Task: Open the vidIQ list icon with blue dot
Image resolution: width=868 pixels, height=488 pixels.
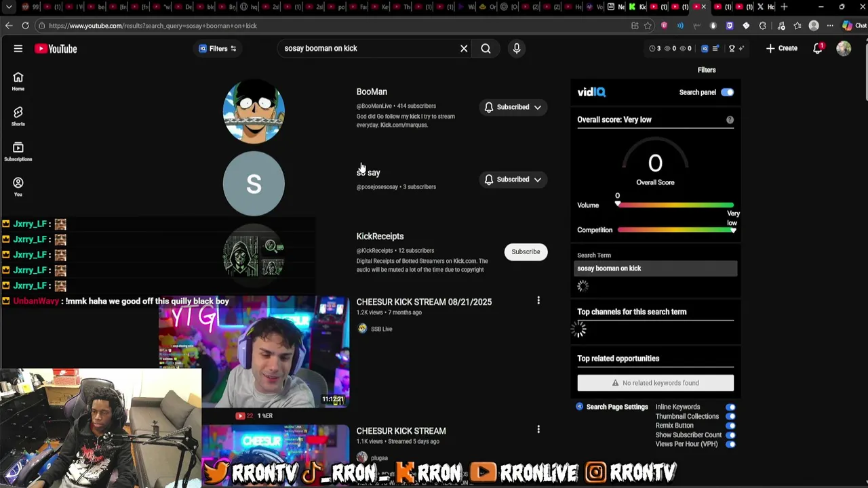Action: pos(715,49)
